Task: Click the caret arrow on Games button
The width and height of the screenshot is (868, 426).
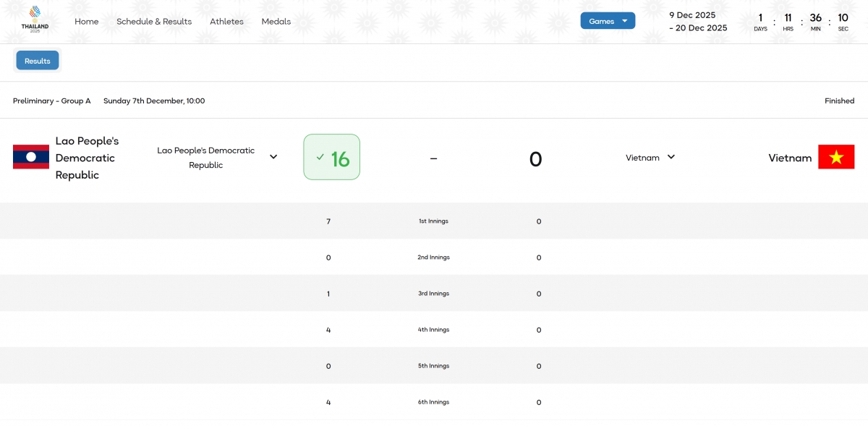Action: point(624,21)
